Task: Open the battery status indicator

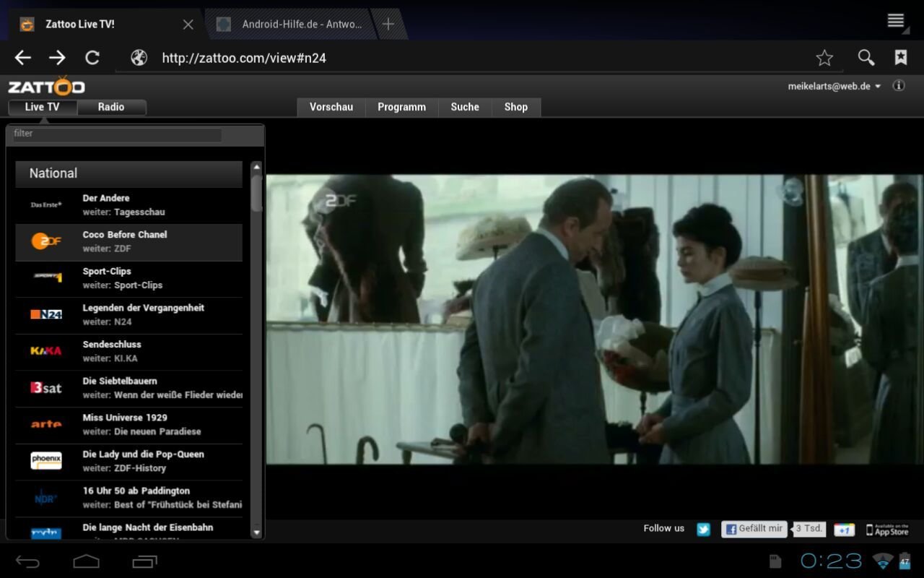Action: (905, 561)
